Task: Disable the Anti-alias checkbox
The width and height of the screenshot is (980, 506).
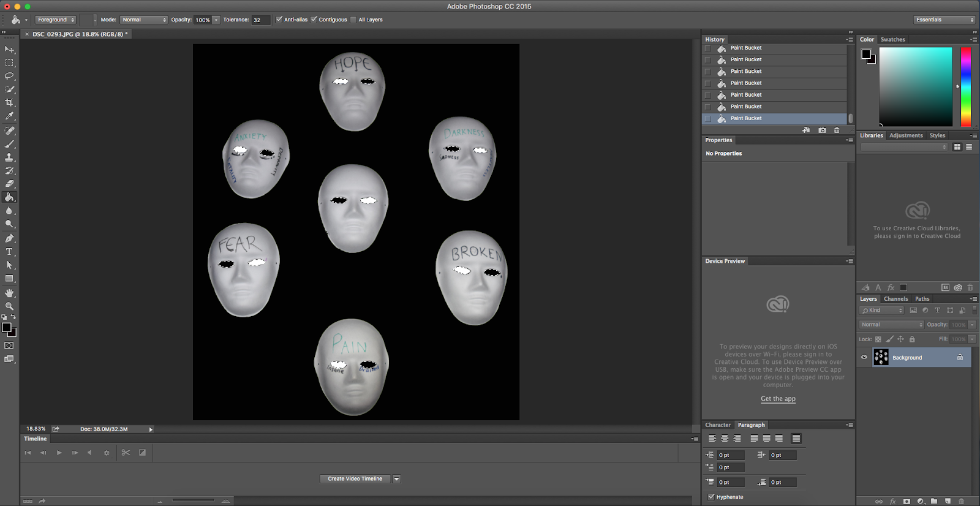Action: click(279, 20)
